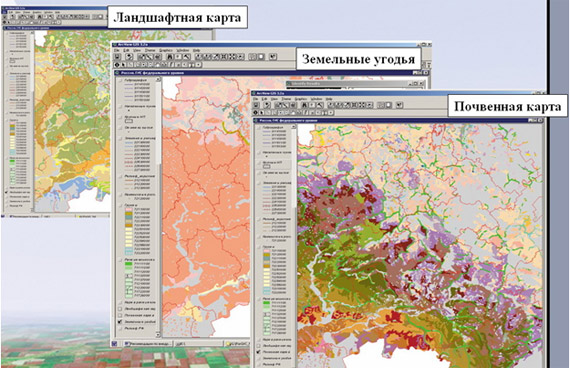Check Почвенная карта theme in middle window legend
This screenshot has height=368, width=570.
120,315
